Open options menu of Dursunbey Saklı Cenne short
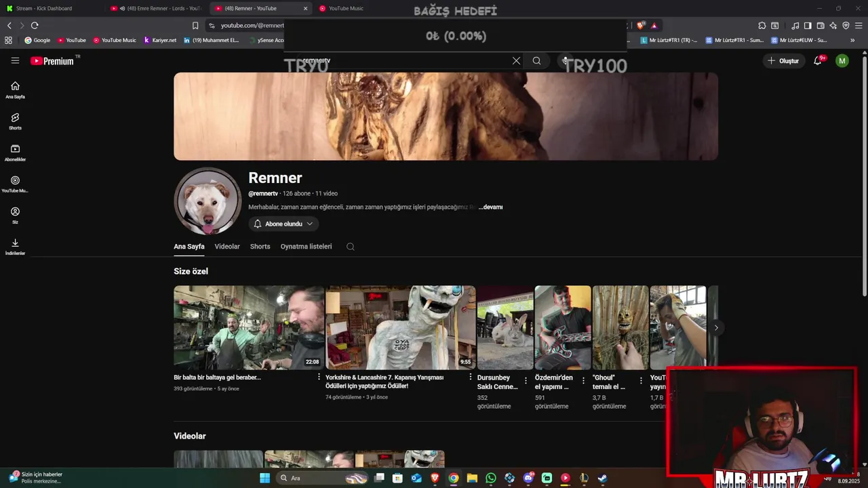Image resolution: width=868 pixels, height=488 pixels. click(x=526, y=381)
